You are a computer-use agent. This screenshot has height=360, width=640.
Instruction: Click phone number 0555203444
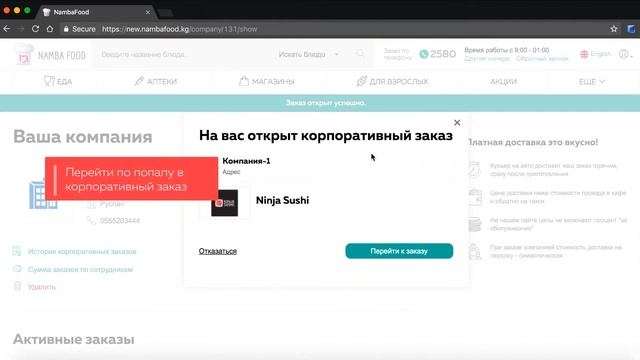120,221
